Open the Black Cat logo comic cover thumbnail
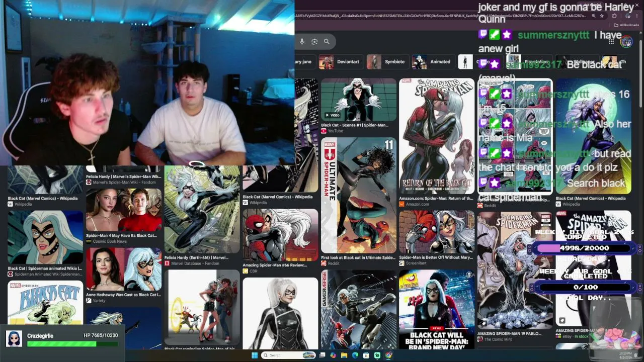The width and height of the screenshot is (644, 362). tap(45, 302)
